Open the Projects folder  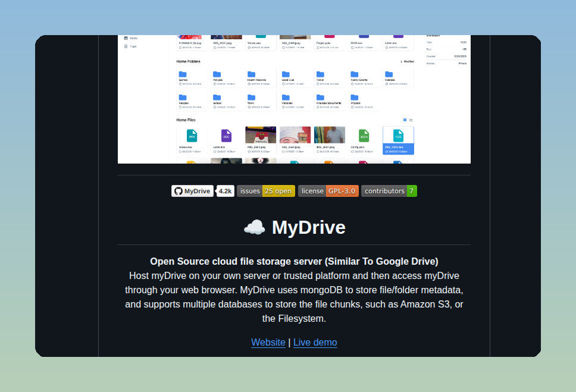[x=355, y=98]
